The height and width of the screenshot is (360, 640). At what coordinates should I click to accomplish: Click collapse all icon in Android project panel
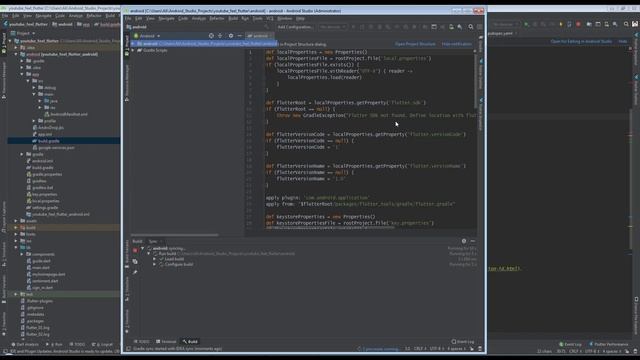(x=220, y=36)
